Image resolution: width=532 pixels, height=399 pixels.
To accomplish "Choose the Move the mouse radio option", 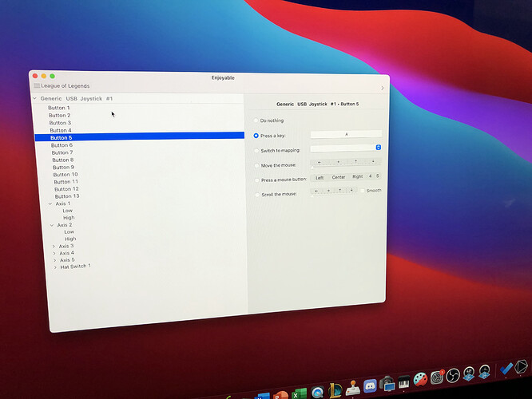I will click(257, 165).
